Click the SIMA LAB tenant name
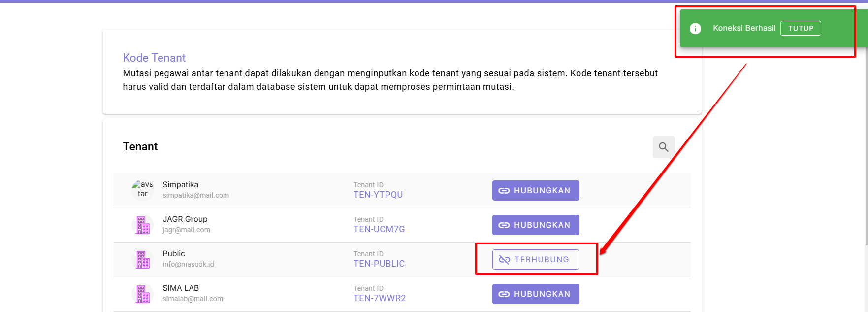 [x=181, y=288]
